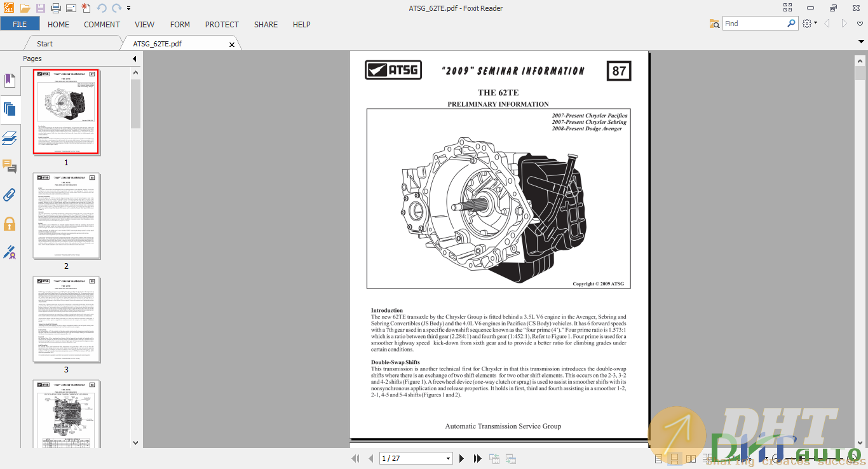868x469 pixels.
Task: Open the advanced search folder icon
Action: 714,24
